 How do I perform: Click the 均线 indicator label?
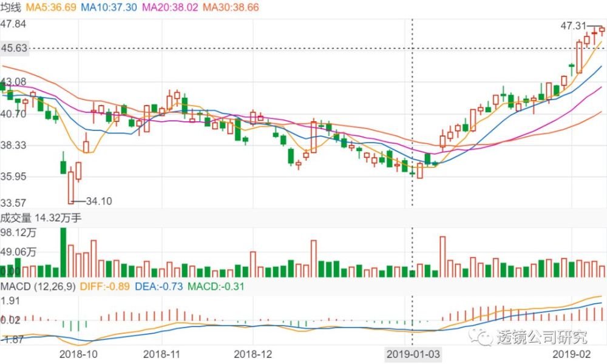click(x=10, y=7)
